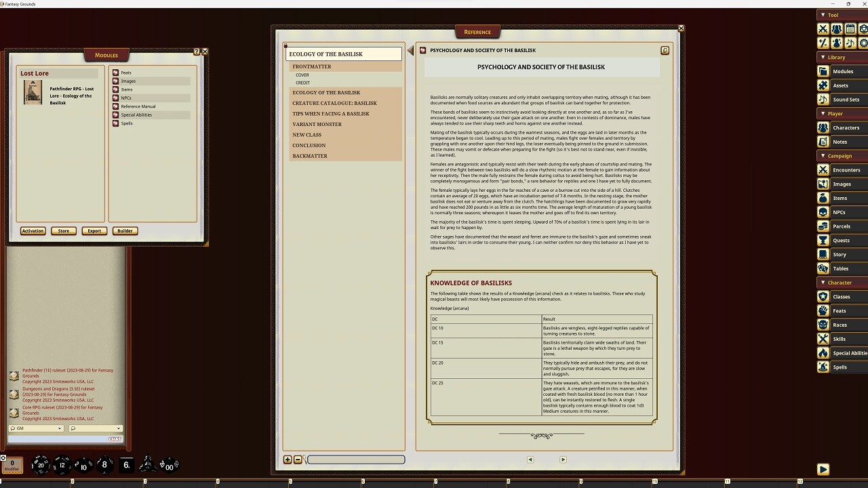868x488 pixels.
Task: Open the Effects tool icon
Action: (837, 43)
